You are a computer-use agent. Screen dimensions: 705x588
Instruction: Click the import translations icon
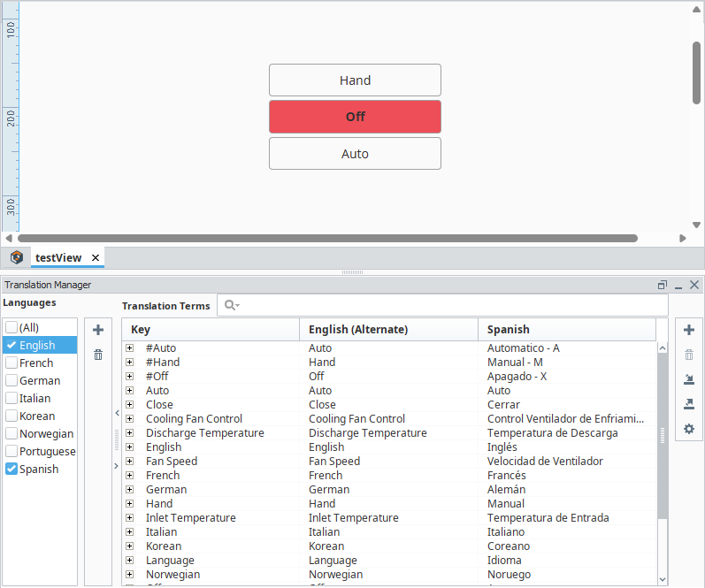click(x=689, y=379)
